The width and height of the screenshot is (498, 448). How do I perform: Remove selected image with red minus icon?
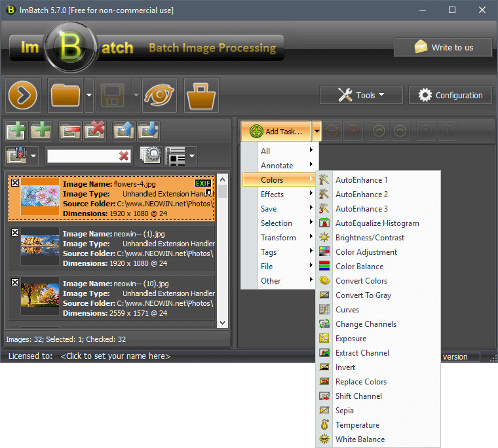[70, 131]
